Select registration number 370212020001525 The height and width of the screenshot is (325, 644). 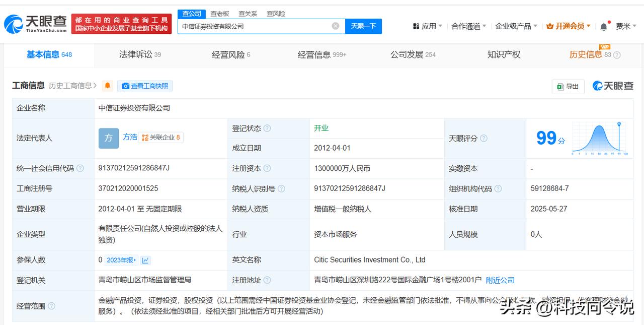128,188
